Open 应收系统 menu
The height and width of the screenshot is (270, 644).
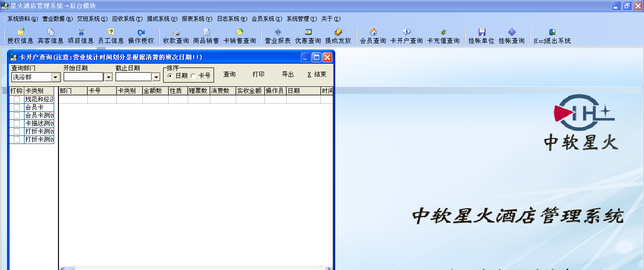click(x=127, y=19)
